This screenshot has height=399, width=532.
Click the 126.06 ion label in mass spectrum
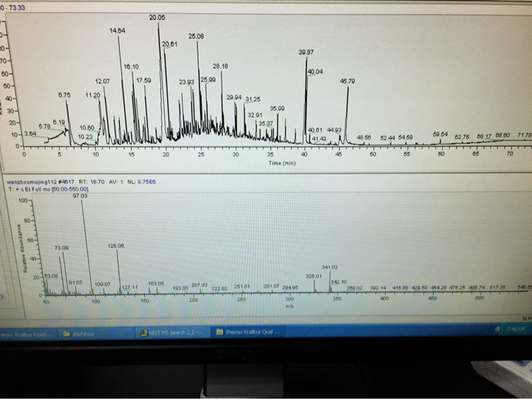(x=116, y=246)
